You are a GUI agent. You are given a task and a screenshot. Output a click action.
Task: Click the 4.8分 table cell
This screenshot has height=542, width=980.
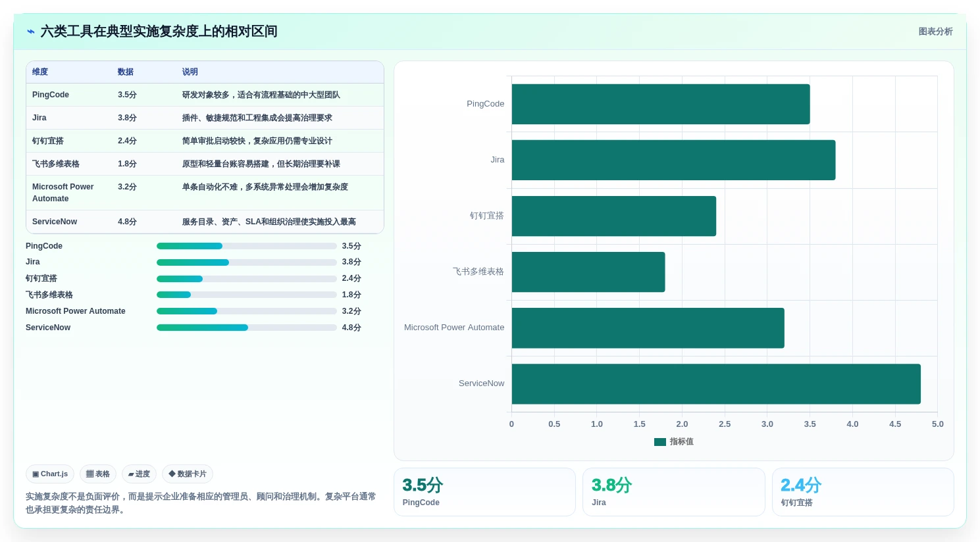127,222
